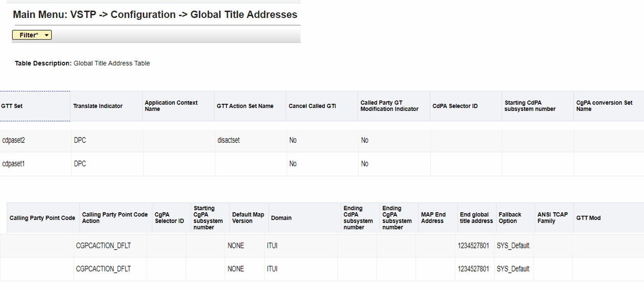Click Cancel Called GTI 'No' in cdpaset1 row
Viewport: 644px width, 290px height.
click(293, 164)
